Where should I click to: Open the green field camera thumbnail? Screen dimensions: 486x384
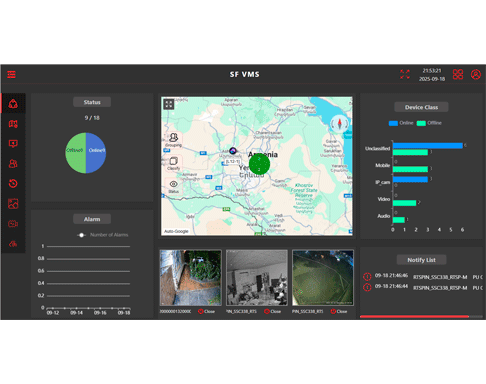[x=323, y=278]
